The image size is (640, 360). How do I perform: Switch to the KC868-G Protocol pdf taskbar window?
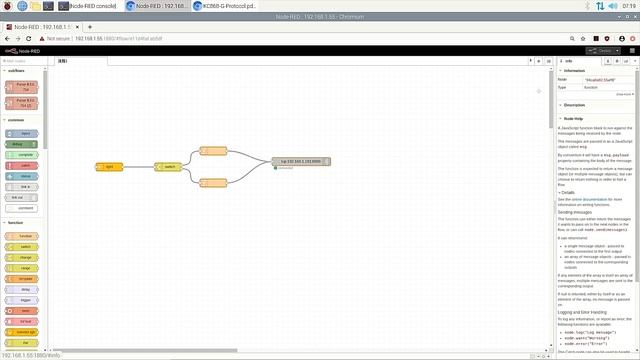click(x=224, y=6)
